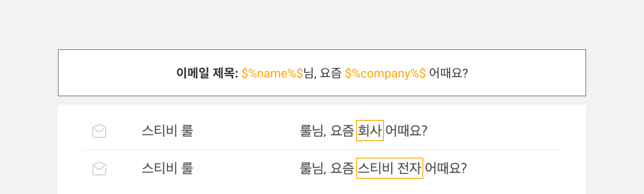Click 어때요? at the end of the title template
Screen dimensions: 644x194
(x=449, y=73)
